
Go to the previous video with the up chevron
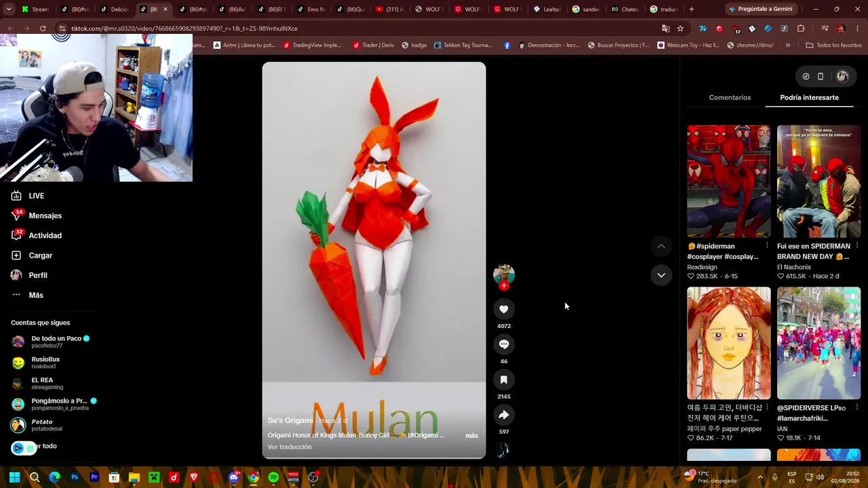pos(661,246)
